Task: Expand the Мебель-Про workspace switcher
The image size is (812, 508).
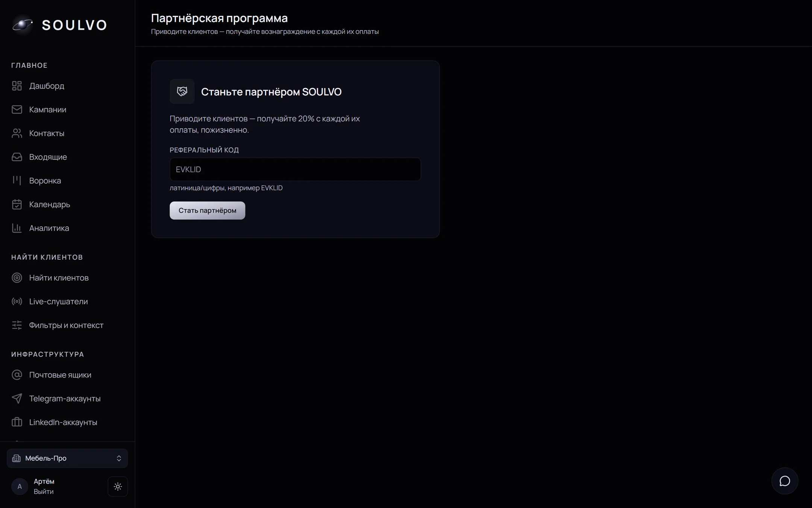Action: tap(67, 458)
